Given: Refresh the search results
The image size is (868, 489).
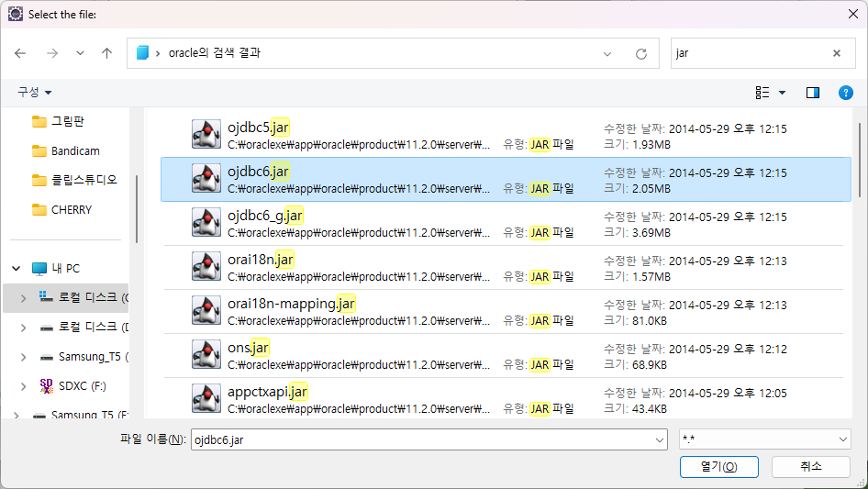Looking at the screenshot, I should (x=641, y=54).
